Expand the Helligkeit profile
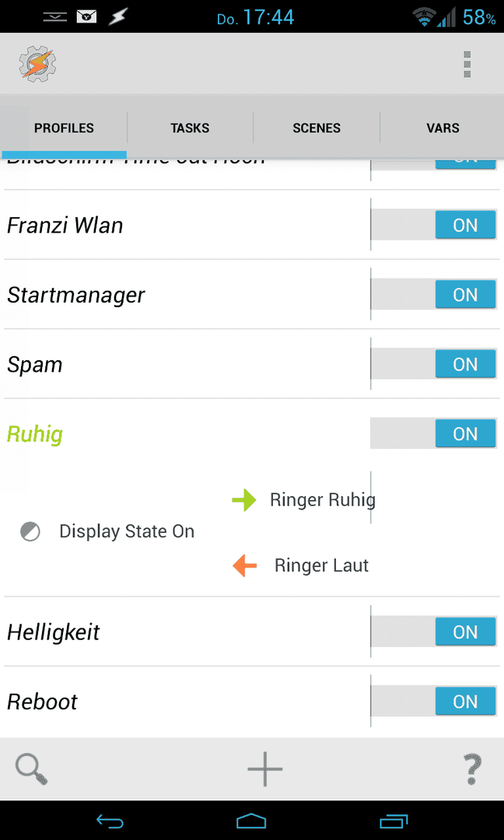The width and height of the screenshot is (504, 840). [53, 632]
